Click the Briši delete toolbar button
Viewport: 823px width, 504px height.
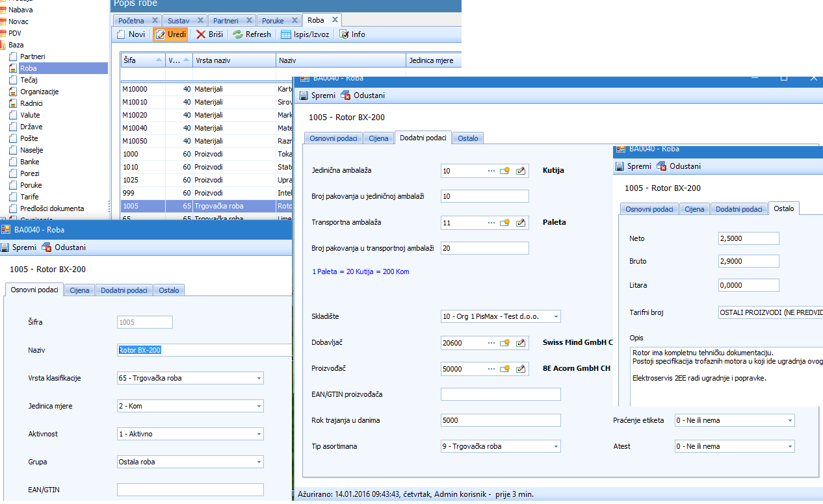point(209,34)
